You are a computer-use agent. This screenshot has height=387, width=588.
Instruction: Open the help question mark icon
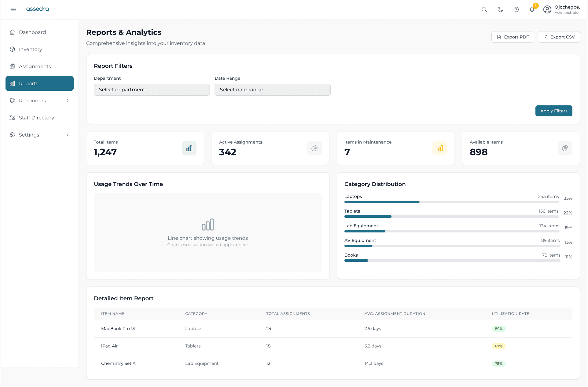[x=516, y=9]
